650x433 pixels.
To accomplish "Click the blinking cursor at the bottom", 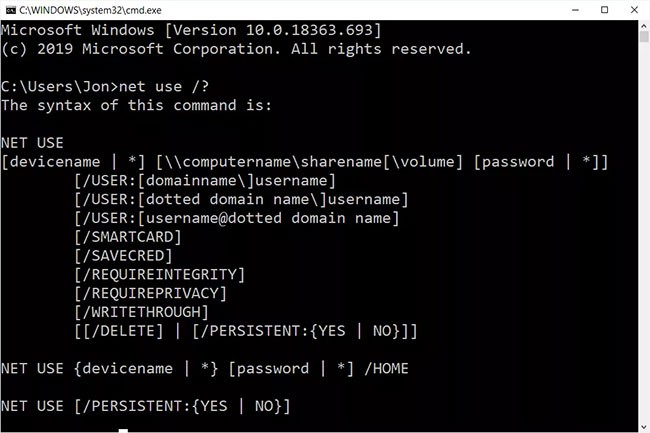I will point(122,430).
